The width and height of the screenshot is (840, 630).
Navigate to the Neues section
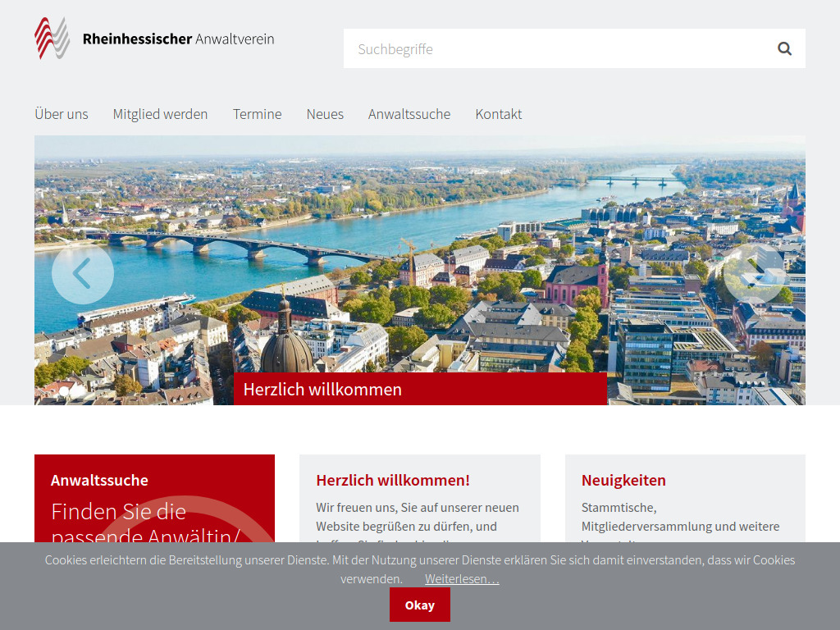tap(325, 114)
